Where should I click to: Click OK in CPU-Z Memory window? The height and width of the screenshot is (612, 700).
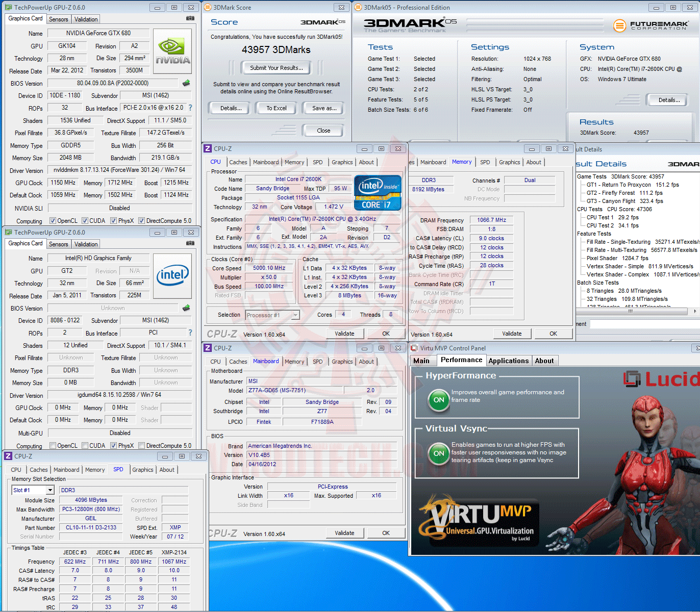[553, 334]
